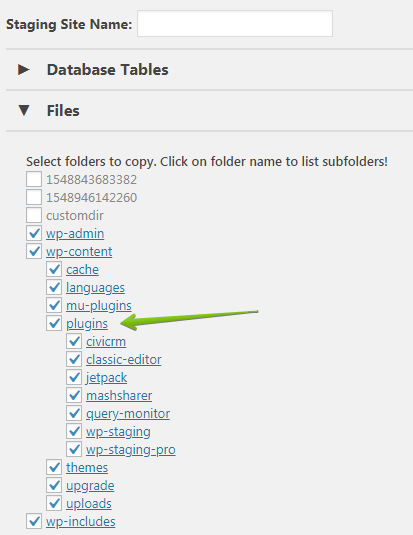Check the 1548843683382 folder checkbox
This screenshot has width=413, height=535.
(x=34, y=179)
